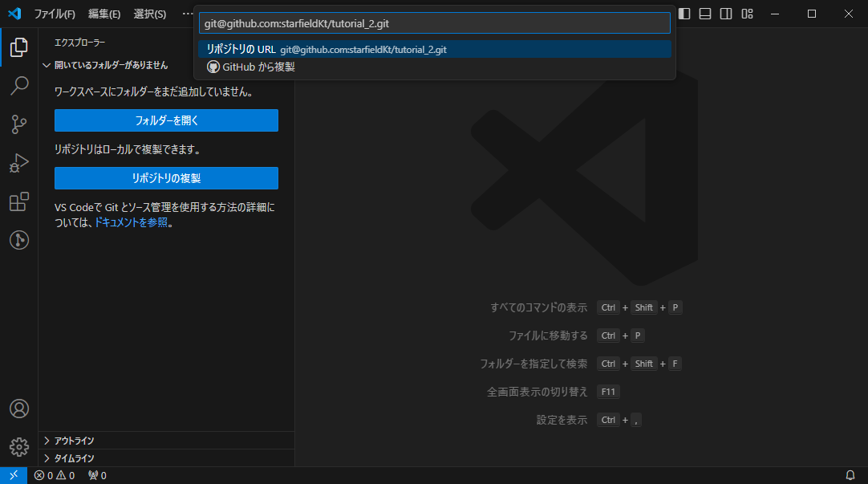Click the ファイルに移動する shortcut label
This screenshot has width=868, height=484.
[548, 336]
